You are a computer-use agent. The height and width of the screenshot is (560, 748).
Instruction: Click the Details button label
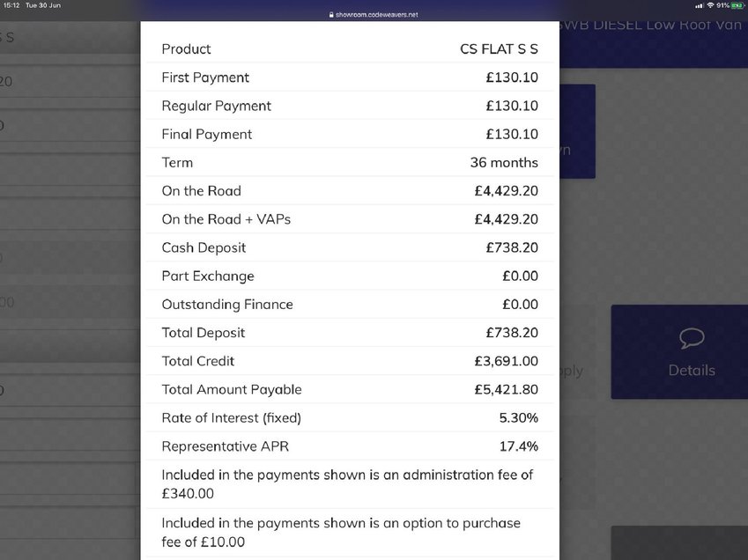[x=692, y=371]
